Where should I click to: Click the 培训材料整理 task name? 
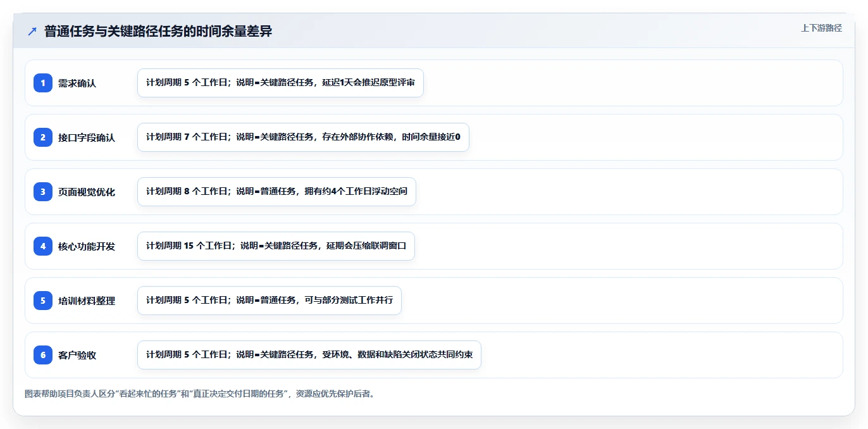(x=87, y=301)
